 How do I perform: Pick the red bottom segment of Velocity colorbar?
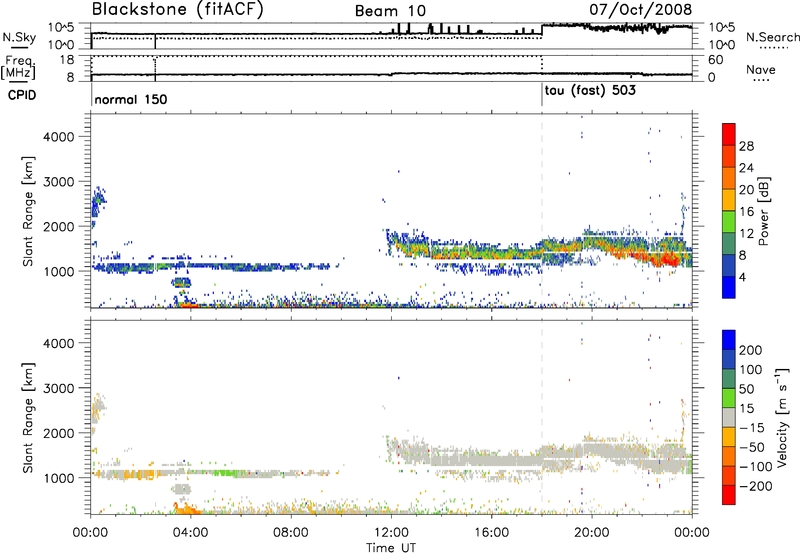coord(729,495)
